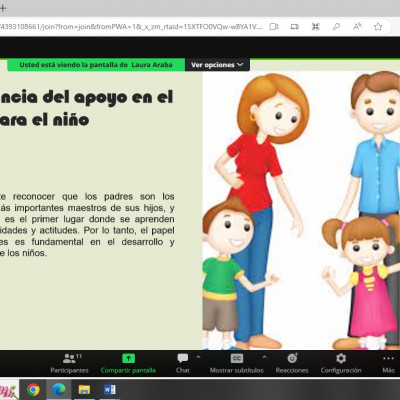Expand the arrow next to Mostrar subtítulos
This screenshot has width=400, height=400.
(x=264, y=357)
